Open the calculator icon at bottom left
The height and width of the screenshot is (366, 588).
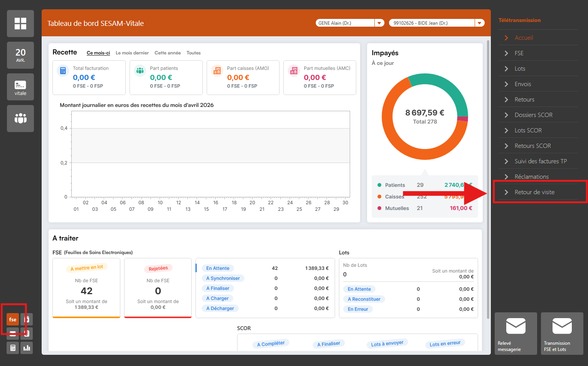(x=13, y=348)
